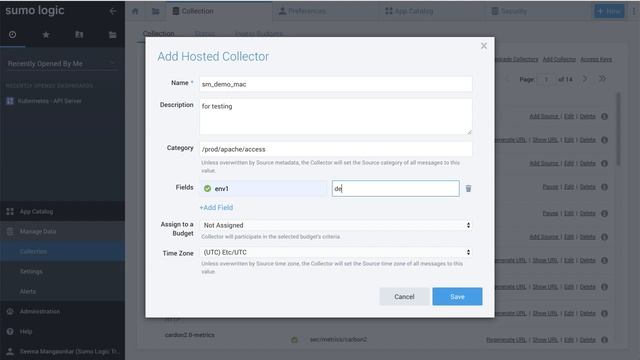Click the + New button
Screen dimensions: 640x360
pos(609,11)
